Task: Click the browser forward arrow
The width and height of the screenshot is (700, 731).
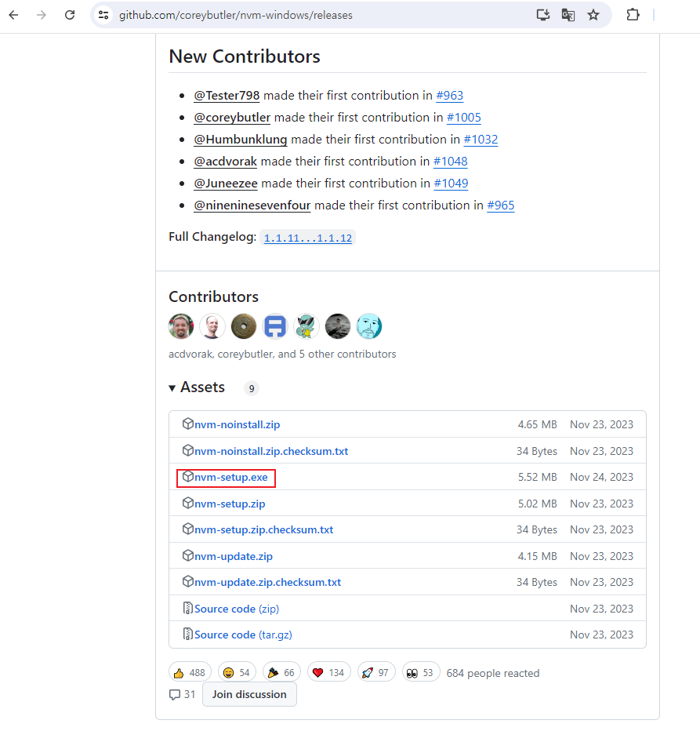Action: click(x=42, y=15)
